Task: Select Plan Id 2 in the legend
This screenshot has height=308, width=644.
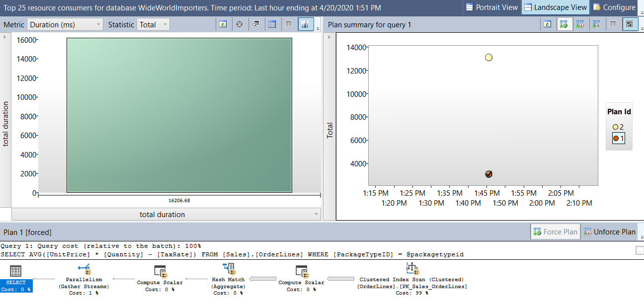Action: click(619, 127)
